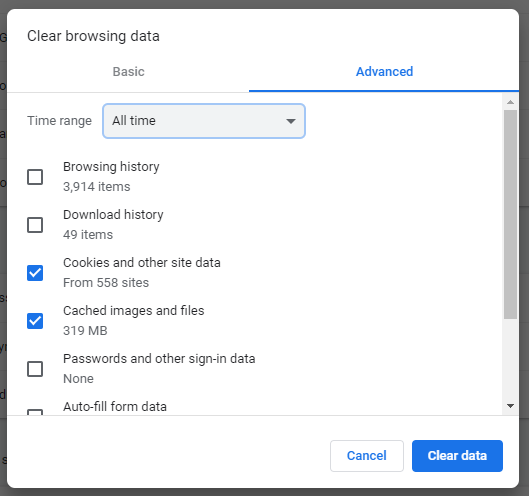This screenshot has height=496, width=529.
Task: Click the scrollbar up arrow
Action: [510, 102]
